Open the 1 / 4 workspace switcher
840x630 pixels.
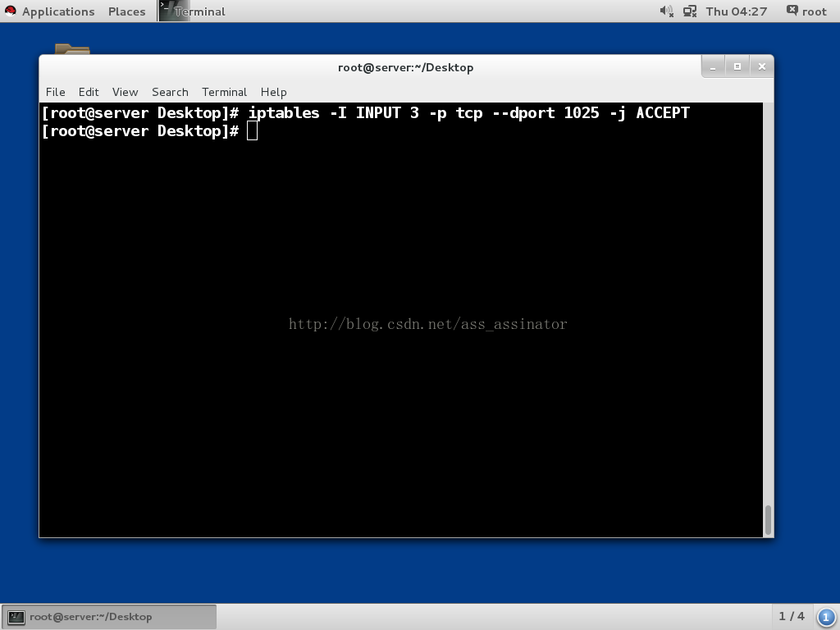click(x=792, y=617)
